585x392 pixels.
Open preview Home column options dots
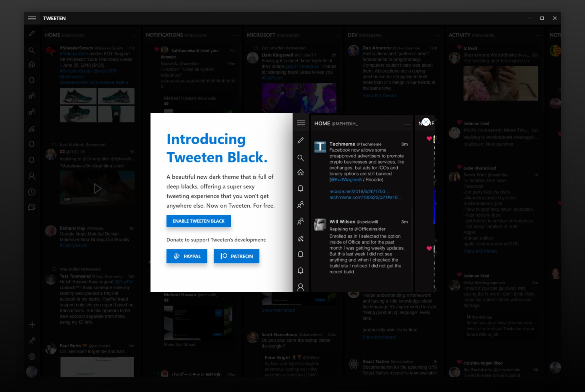coord(407,124)
